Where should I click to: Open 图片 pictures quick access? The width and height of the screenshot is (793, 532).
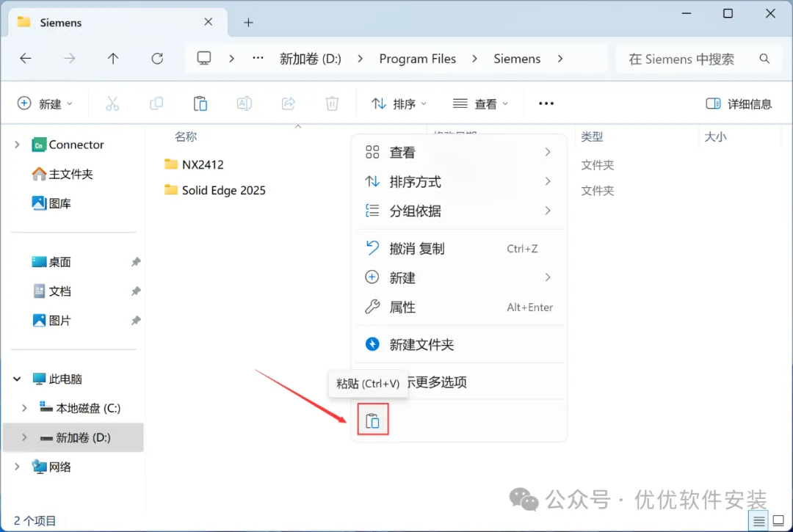pos(51,321)
